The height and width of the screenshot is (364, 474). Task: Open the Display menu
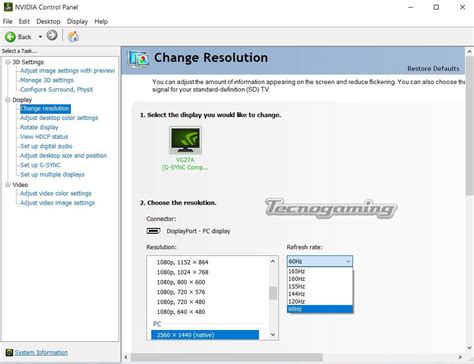pyautogui.click(x=77, y=21)
